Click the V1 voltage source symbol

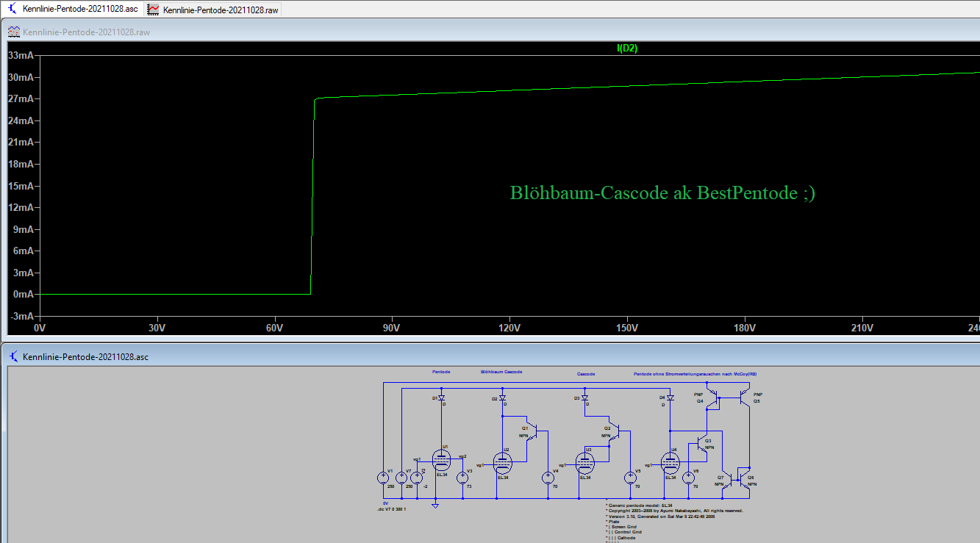[x=382, y=478]
